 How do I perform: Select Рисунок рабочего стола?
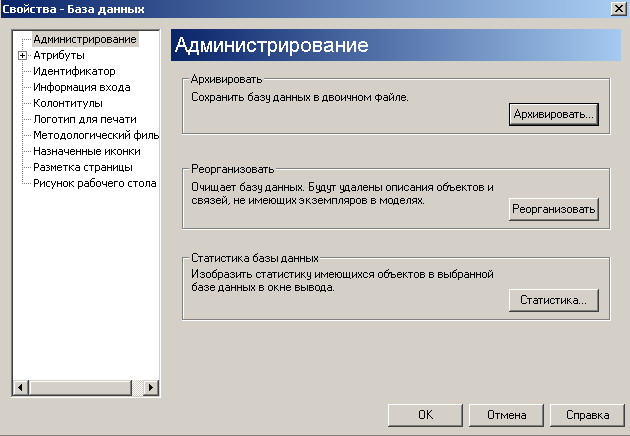click(x=94, y=183)
